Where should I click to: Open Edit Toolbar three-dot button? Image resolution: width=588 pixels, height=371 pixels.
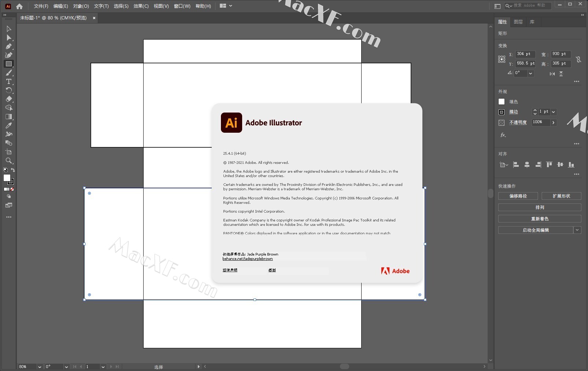pos(9,217)
